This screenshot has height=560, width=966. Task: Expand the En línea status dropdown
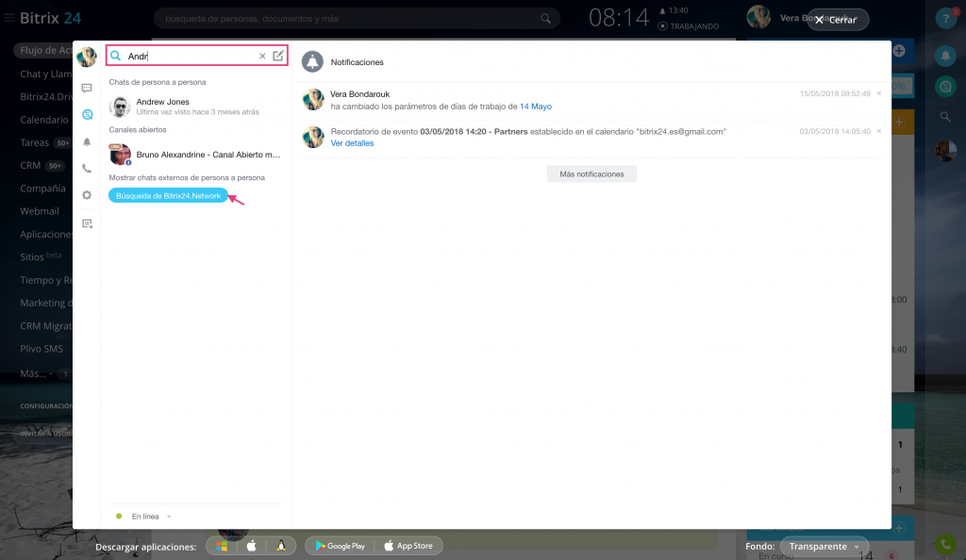point(151,517)
